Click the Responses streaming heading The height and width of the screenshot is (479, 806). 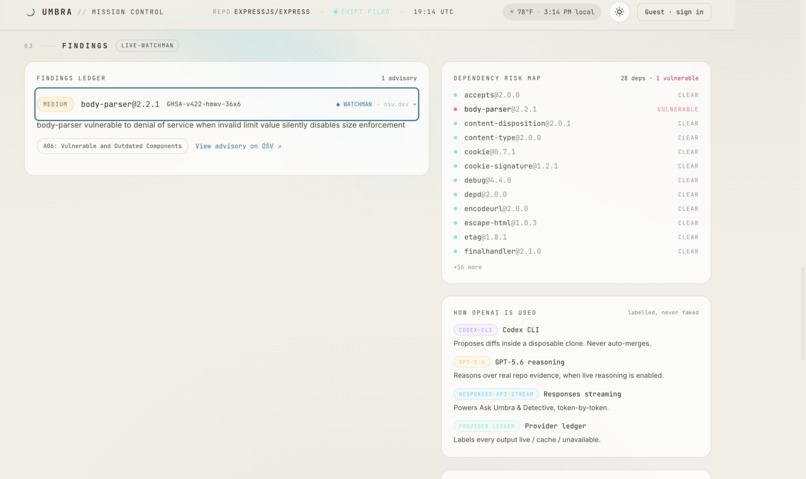pyautogui.click(x=582, y=394)
